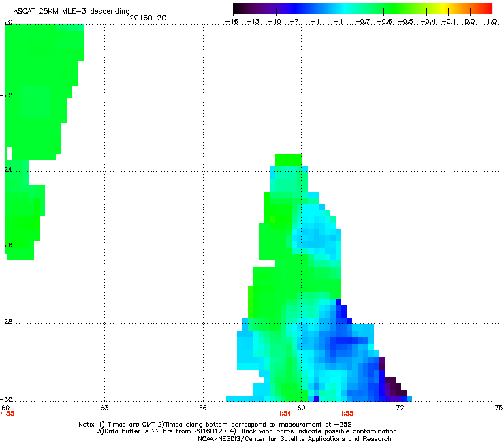Select the date label 20160120
This screenshot has width=504, height=443.
pyautogui.click(x=148, y=18)
